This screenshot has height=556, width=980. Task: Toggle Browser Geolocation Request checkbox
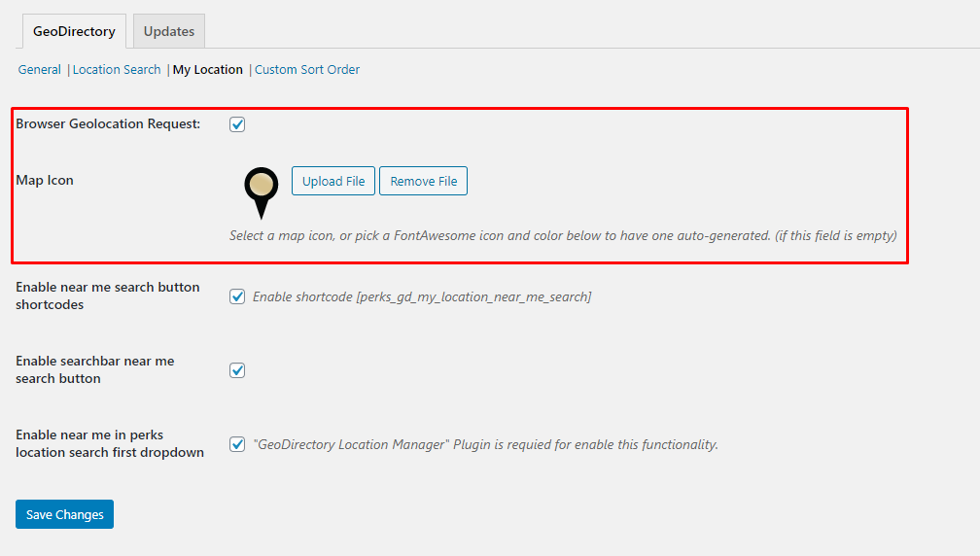(x=237, y=124)
